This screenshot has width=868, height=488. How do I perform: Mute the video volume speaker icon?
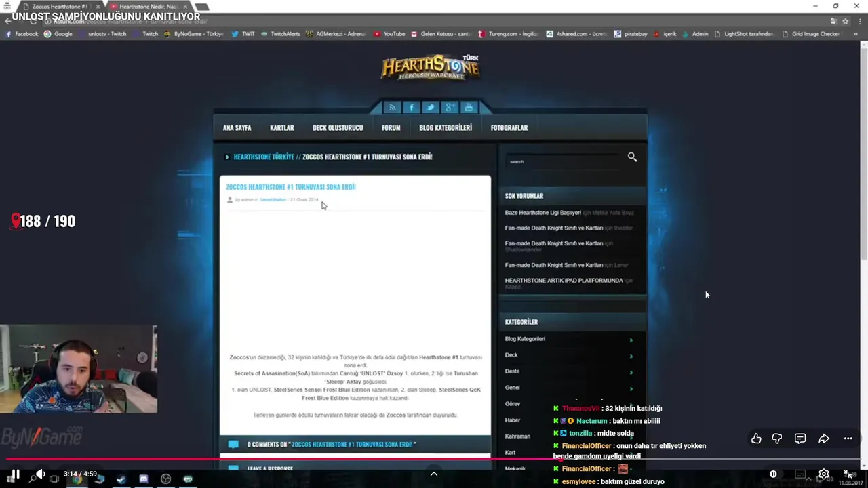(x=40, y=474)
